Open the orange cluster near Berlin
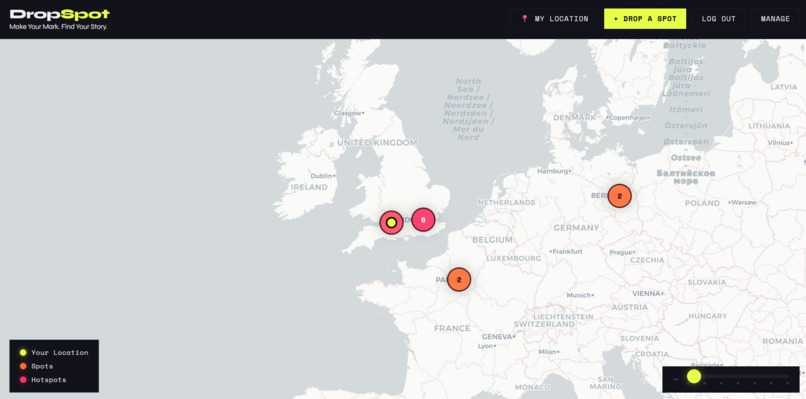The width and height of the screenshot is (806, 399). click(619, 196)
